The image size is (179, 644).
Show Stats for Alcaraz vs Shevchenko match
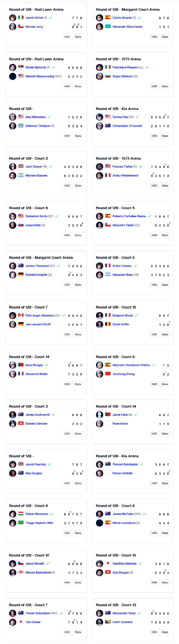pos(165,37)
